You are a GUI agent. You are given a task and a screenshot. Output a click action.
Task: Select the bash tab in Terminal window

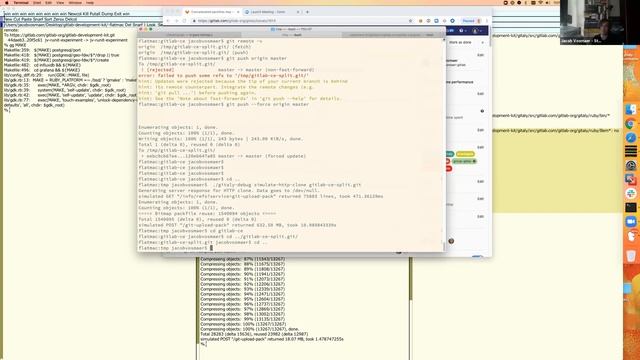click(x=291, y=35)
